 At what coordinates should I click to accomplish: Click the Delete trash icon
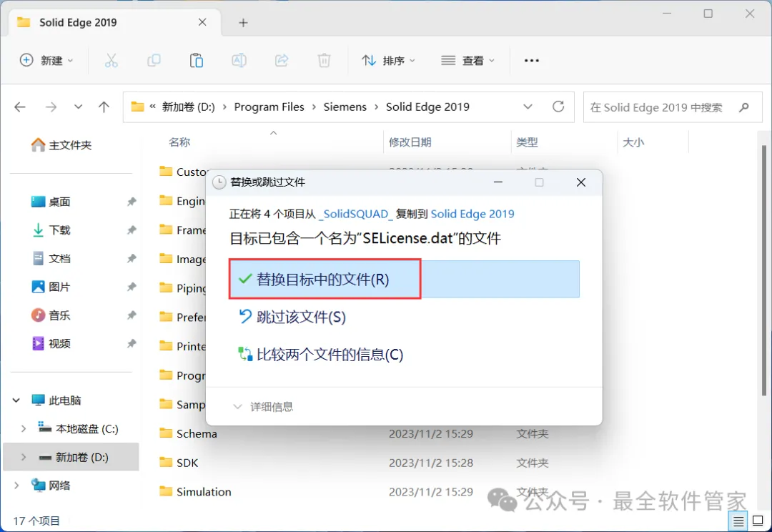(324, 61)
